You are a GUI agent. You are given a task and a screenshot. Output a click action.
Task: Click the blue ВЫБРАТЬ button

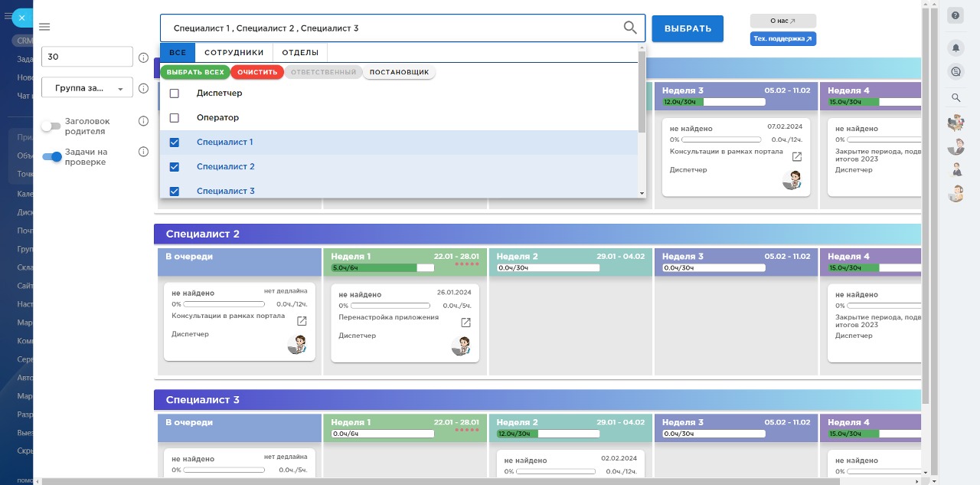point(688,28)
